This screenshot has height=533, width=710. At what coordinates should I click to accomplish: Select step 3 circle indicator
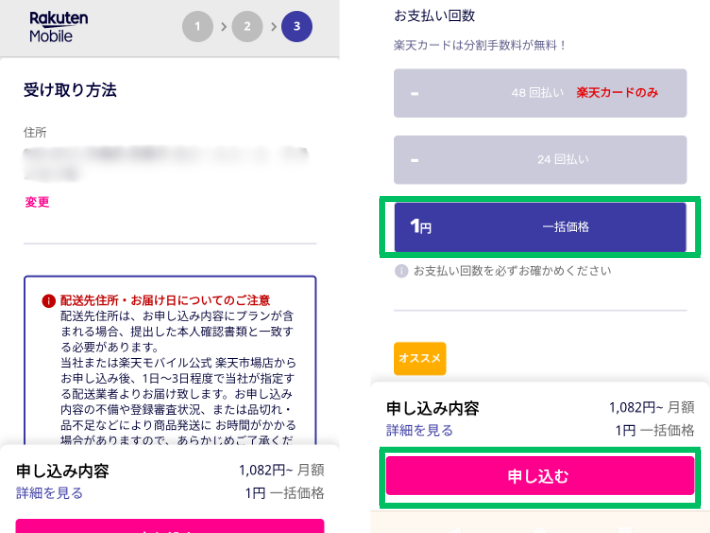pos(297,27)
